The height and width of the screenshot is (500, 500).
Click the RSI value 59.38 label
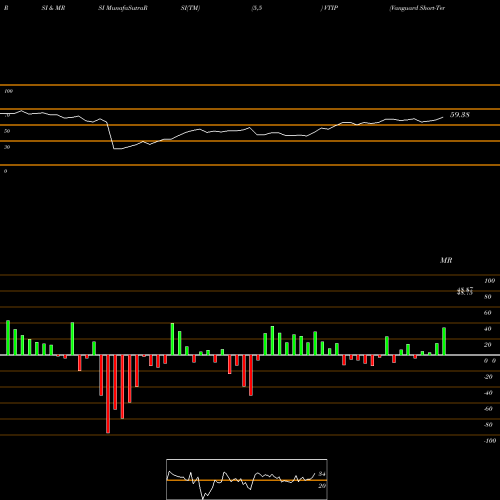[x=460, y=115]
